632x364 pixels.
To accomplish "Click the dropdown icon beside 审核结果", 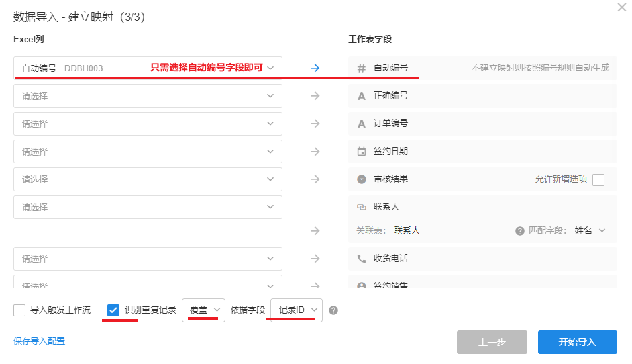I will tap(362, 179).
